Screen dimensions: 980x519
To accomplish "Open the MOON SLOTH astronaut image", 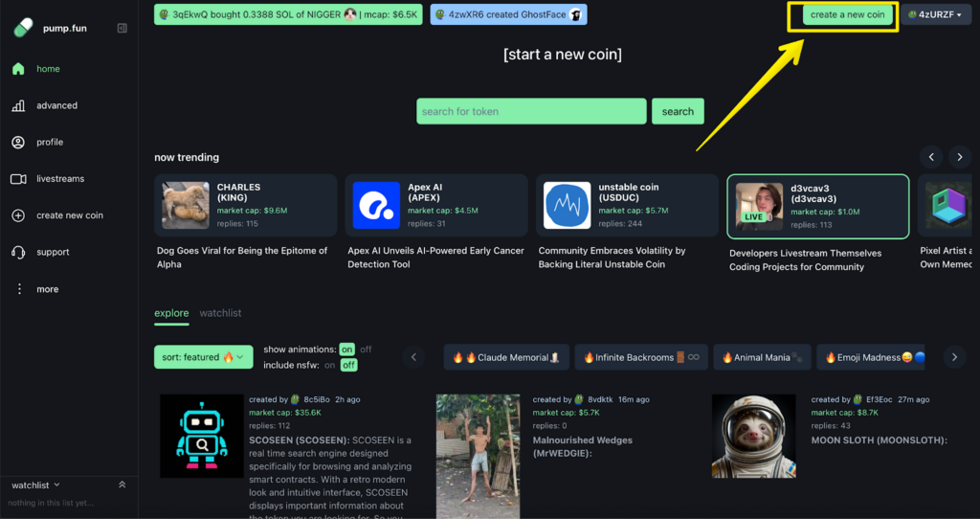I will click(754, 436).
